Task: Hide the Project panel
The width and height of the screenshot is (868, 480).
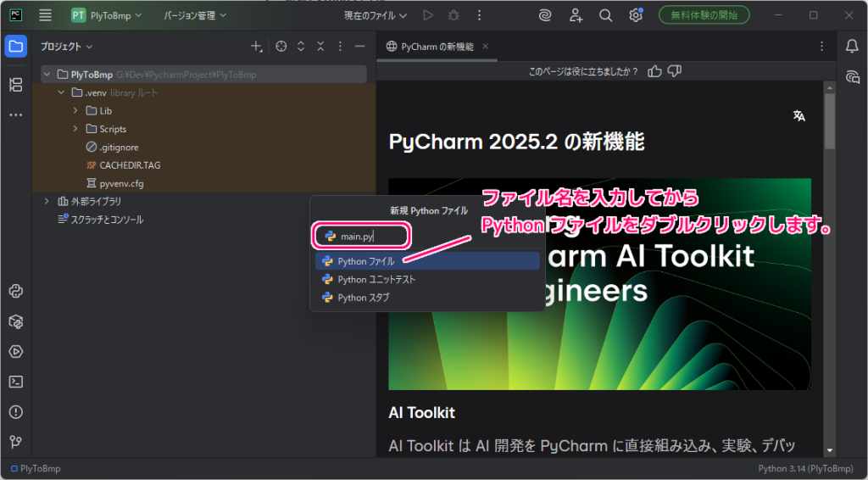Action: 359,47
